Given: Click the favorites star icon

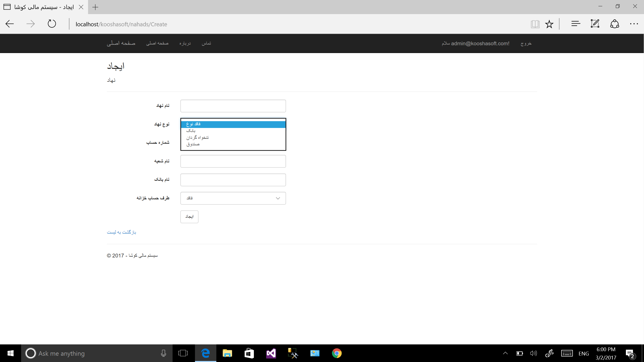Looking at the screenshot, I should coord(549,24).
